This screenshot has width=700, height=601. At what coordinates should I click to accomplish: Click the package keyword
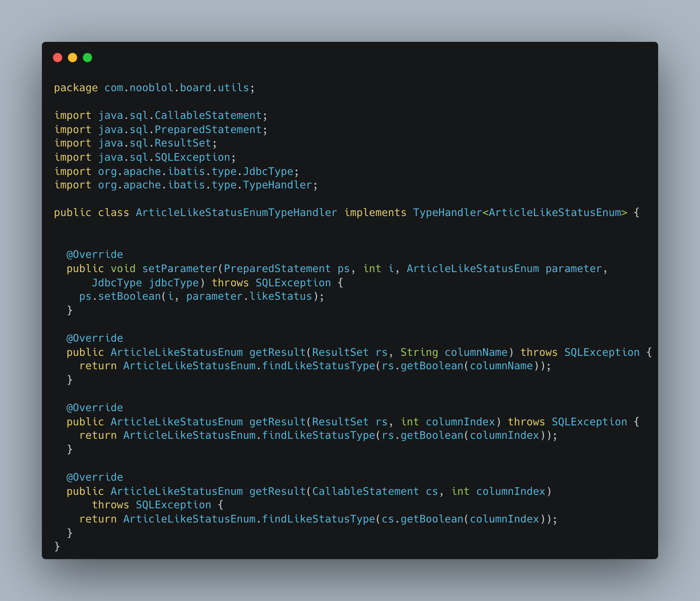point(76,88)
